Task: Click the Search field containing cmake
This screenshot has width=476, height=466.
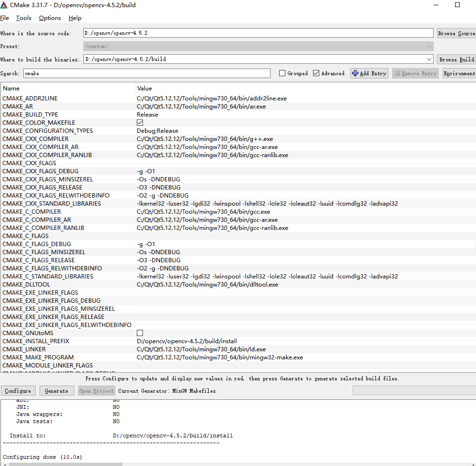Action: click(147, 73)
